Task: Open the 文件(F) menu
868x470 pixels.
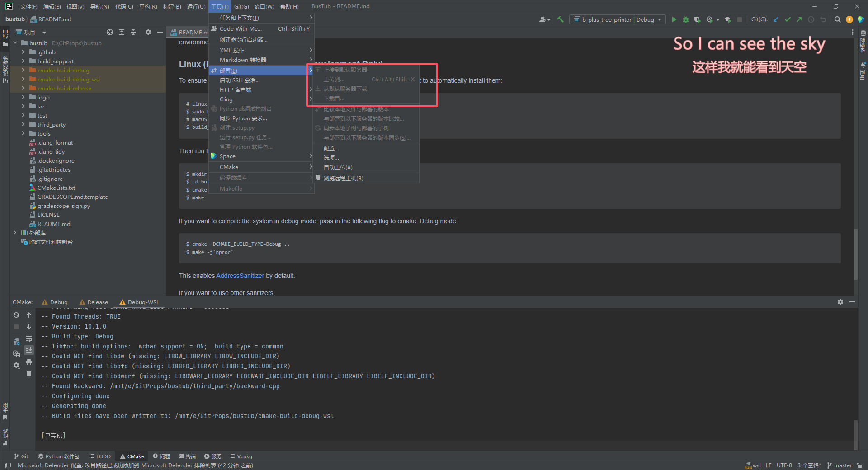Action: click(28, 6)
